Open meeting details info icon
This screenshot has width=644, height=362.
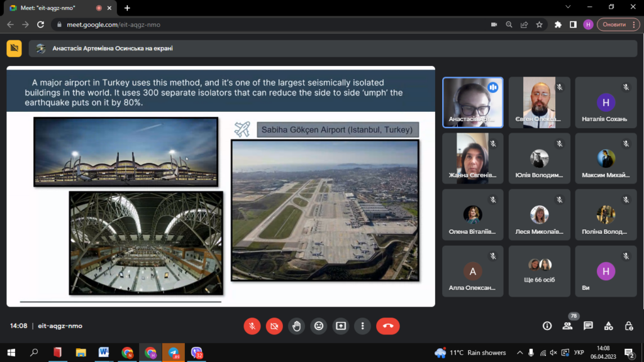(x=547, y=326)
